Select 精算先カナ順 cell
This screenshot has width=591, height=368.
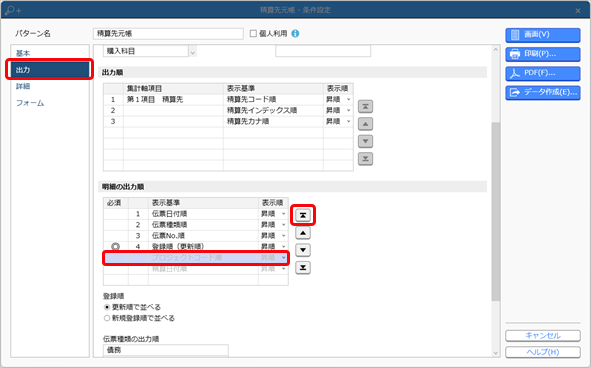(x=273, y=121)
